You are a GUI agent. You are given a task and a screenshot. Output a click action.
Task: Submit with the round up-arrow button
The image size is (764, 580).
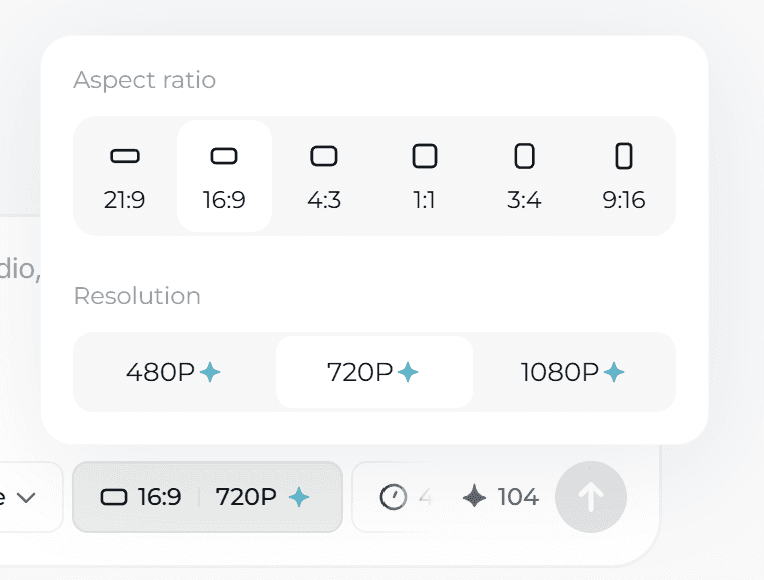tap(591, 497)
